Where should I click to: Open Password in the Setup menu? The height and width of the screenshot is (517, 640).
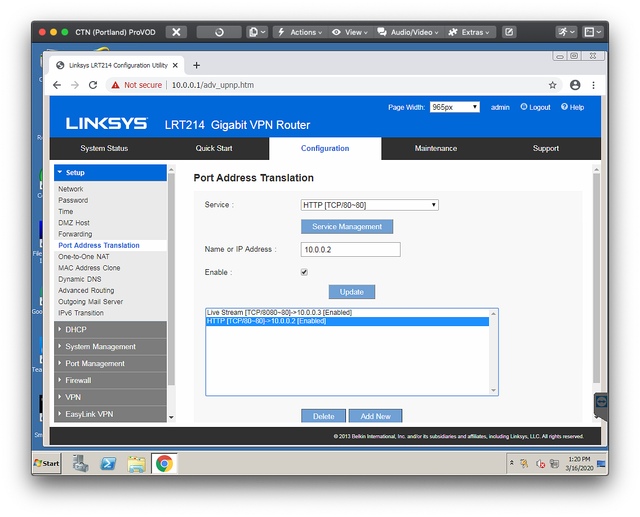[x=73, y=200]
